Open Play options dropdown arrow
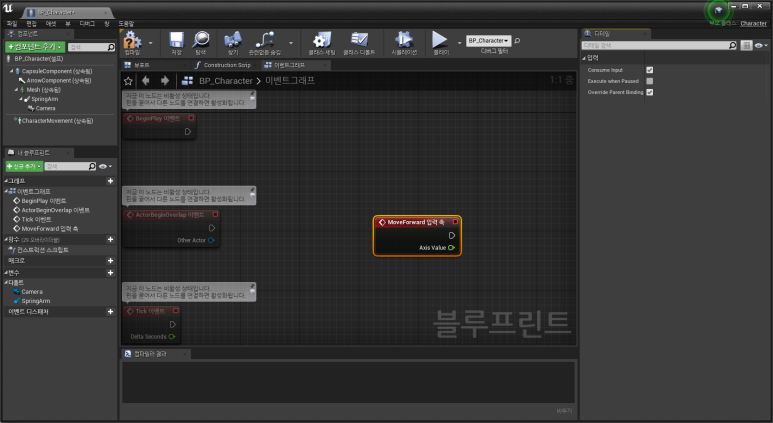 pos(459,43)
